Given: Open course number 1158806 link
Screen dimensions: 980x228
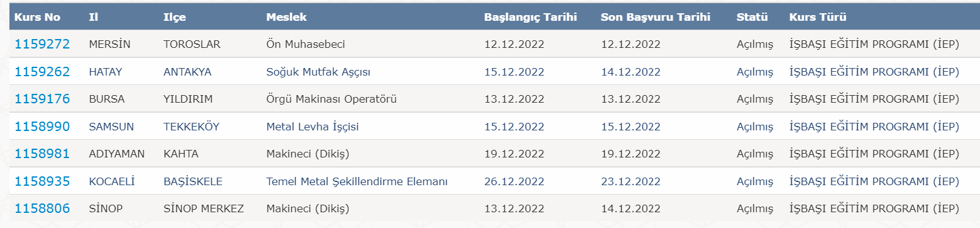Looking at the screenshot, I should [x=42, y=208].
